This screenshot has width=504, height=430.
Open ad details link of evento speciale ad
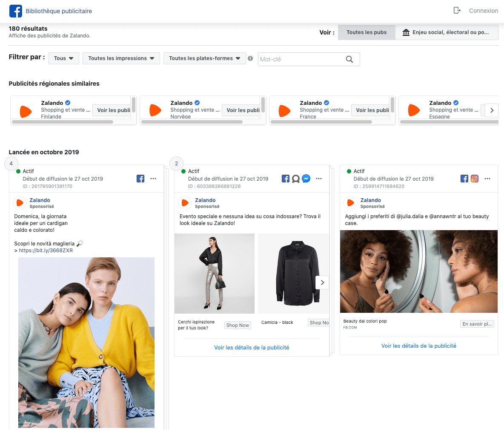(252, 348)
